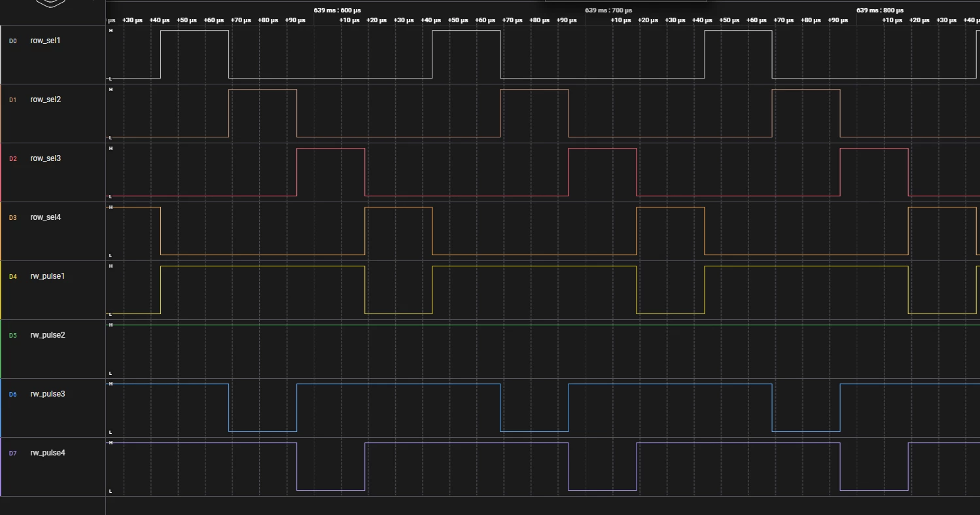Image resolution: width=980 pixels, height=515 pixels.
Task: Click the 639 ms : 600 µs time marker
Action: coord(337,10)
